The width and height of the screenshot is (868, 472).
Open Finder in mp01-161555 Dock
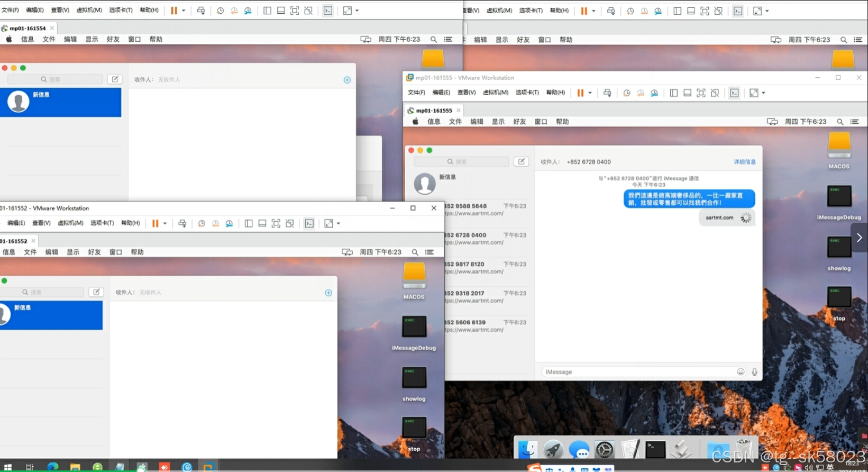click(527, 450)
